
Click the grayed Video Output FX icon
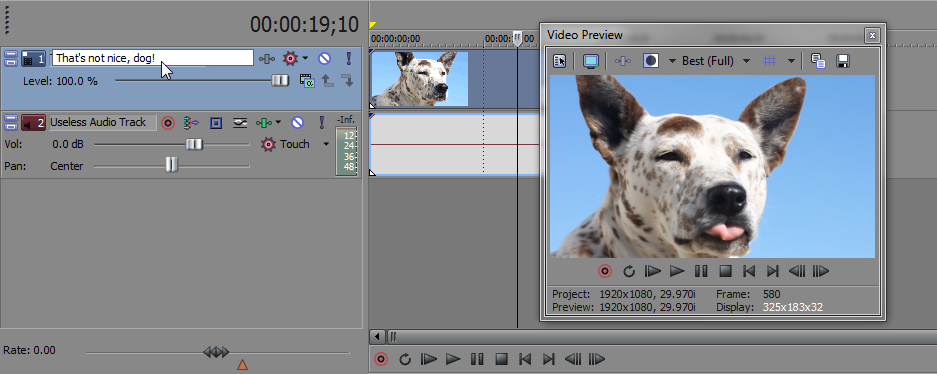pos(623,61)
